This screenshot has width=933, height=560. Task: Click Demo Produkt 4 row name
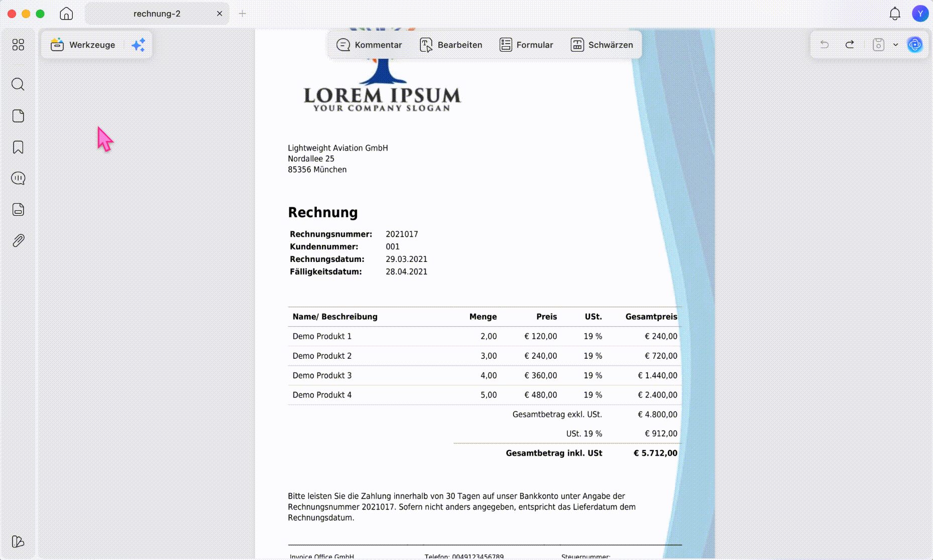(x=322, y=395)
